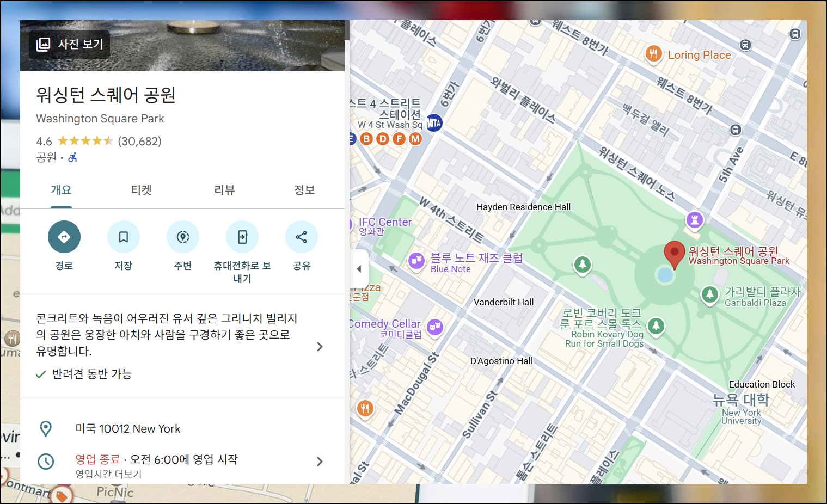Click the 저장 bookmark icon
This screenshot has width=827, height=504.
click(x=124, y=237)
